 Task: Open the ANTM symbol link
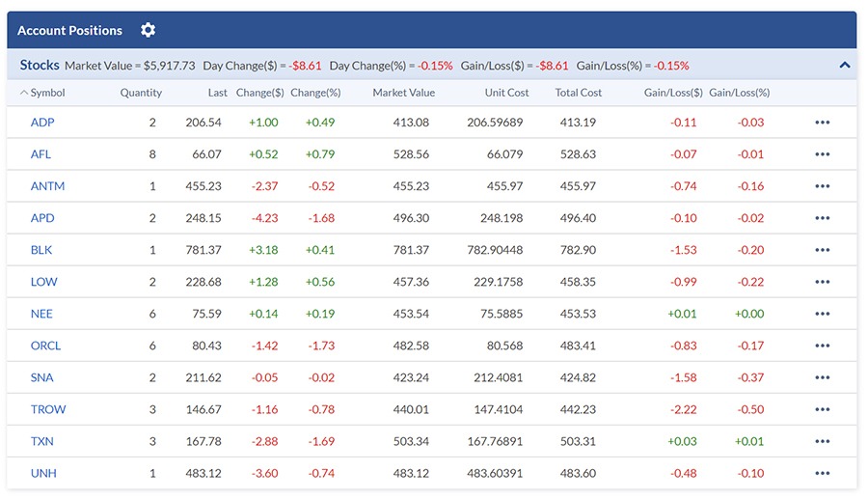point(47,186)
